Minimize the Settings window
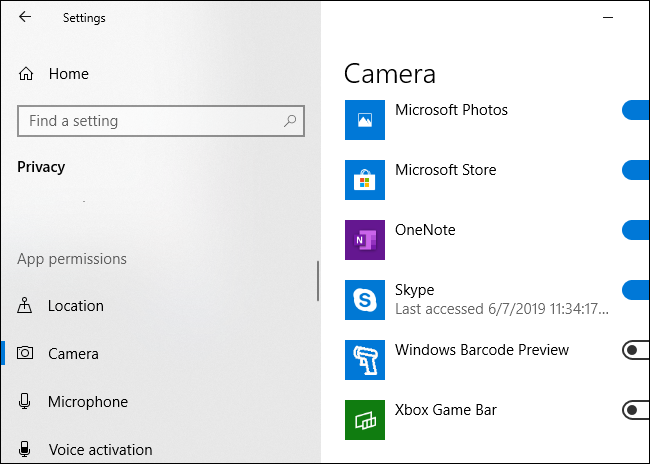 click(x=607, y=17)
